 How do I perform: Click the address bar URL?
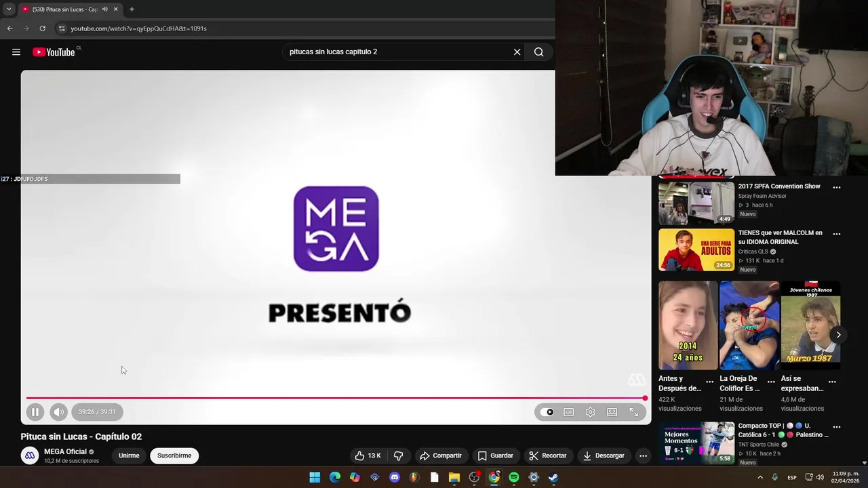[138, 28]
